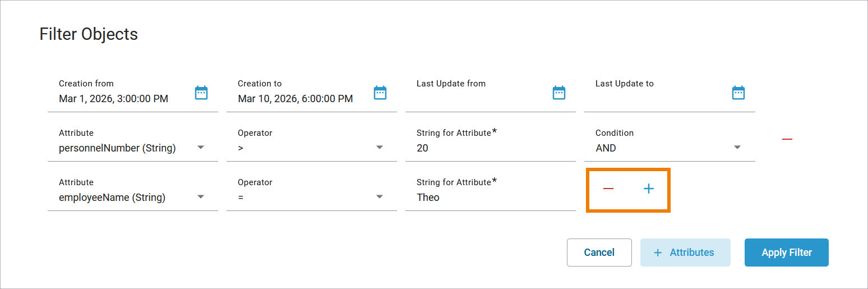Open the Operator dropdown showing equals
This screenshot has height=289, width=868.
coord(380,197)
